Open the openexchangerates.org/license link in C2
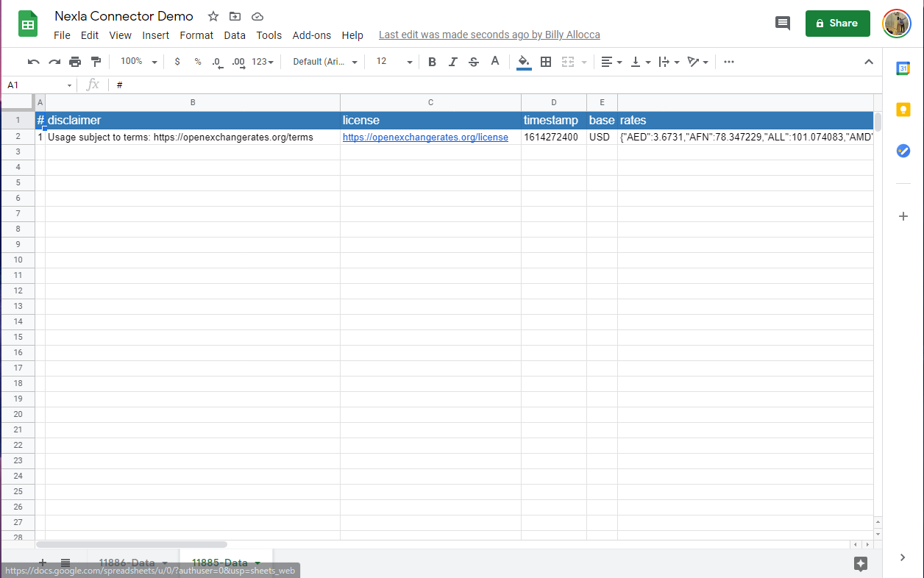Viewport: 924px width, 578px height. point(425,138)
